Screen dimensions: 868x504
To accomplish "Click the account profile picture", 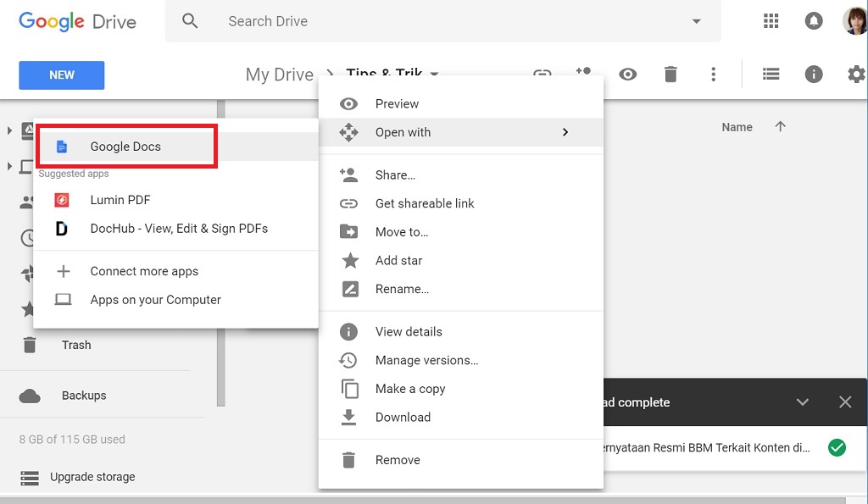I will (x=854, y=21).
